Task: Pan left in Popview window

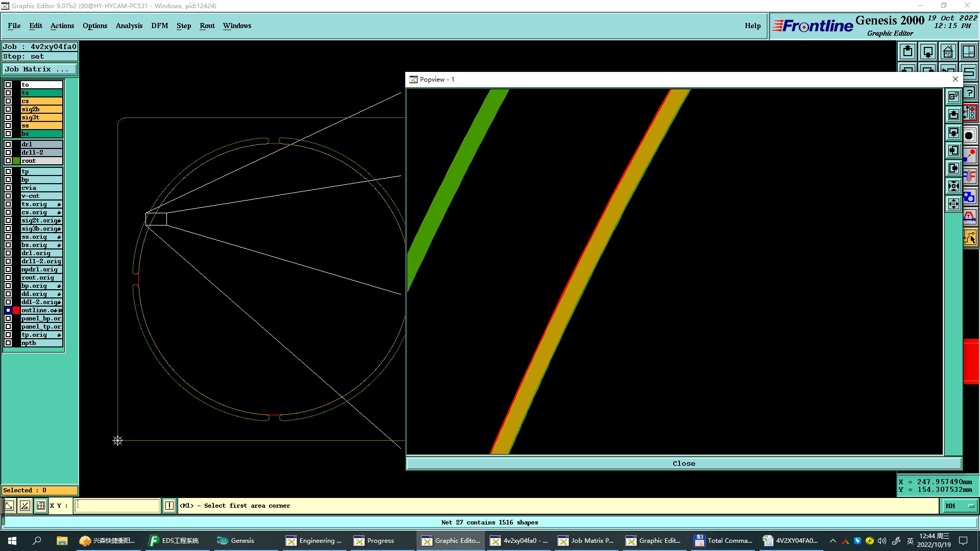Action: pos(953,151)
